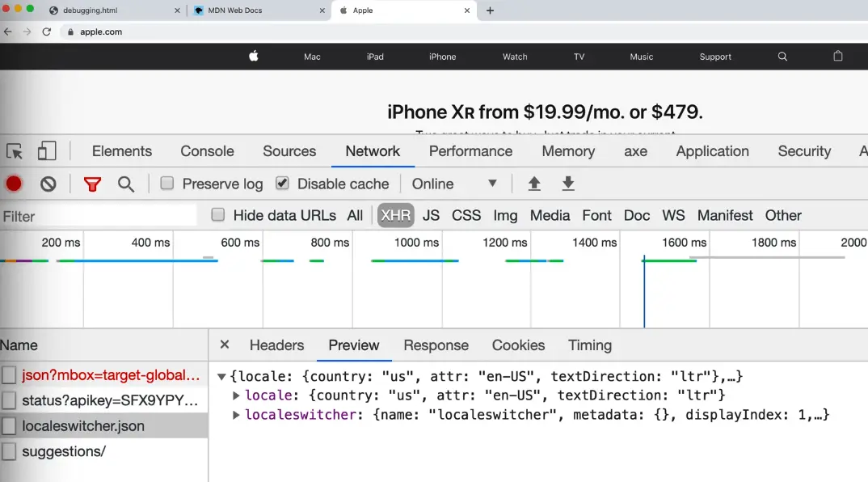Open the Support page link
Image resolution: width=868 pixels, height=482 pixels.
(714, 57)
